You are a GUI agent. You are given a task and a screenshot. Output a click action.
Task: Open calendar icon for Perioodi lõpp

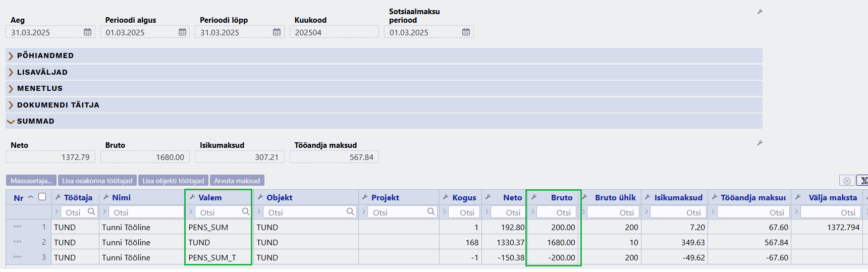(x=277, y=32)
